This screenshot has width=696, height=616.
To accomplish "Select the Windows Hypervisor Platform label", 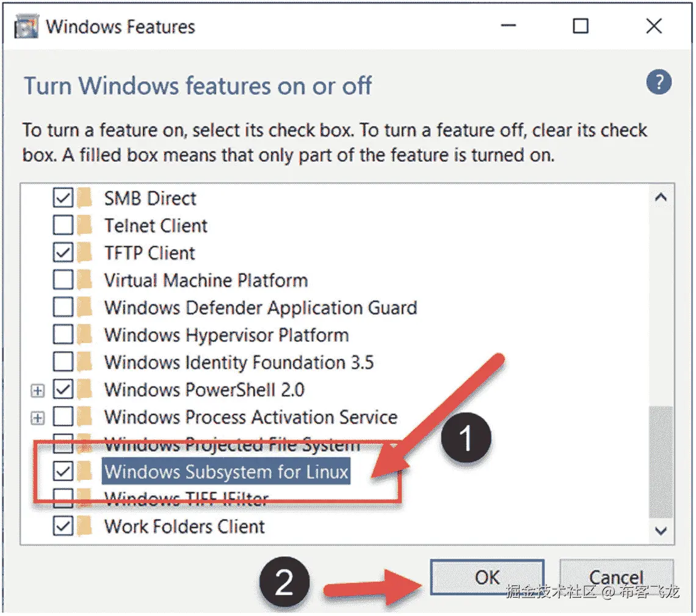I will (227, 336).
